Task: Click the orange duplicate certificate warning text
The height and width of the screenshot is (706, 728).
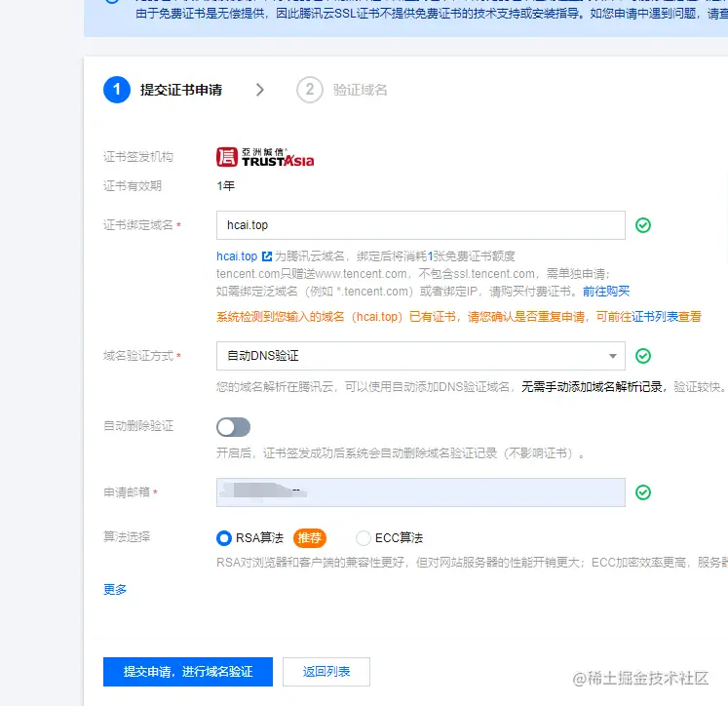Action: 459,317
